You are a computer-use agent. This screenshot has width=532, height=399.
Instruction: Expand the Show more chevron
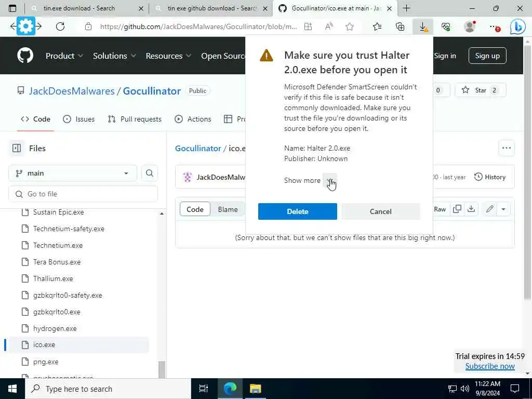pyautogui.click(x=329, y=180)
